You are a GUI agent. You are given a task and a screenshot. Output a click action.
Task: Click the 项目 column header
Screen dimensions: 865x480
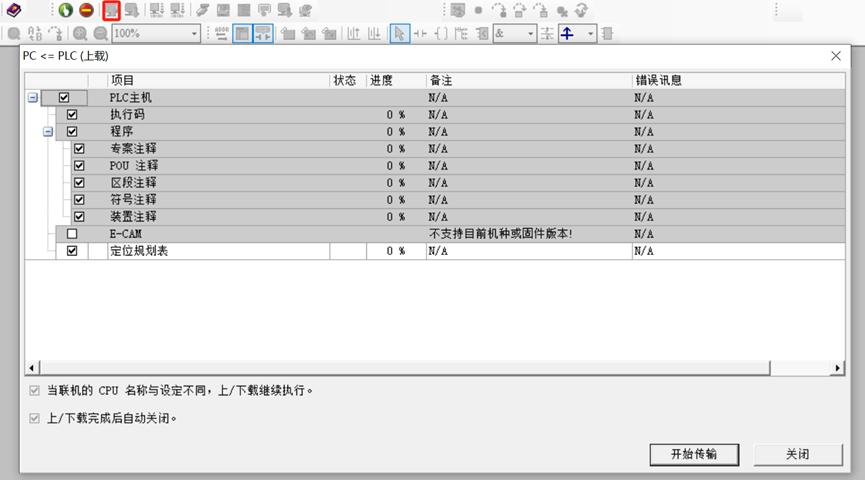pos(219,81)
